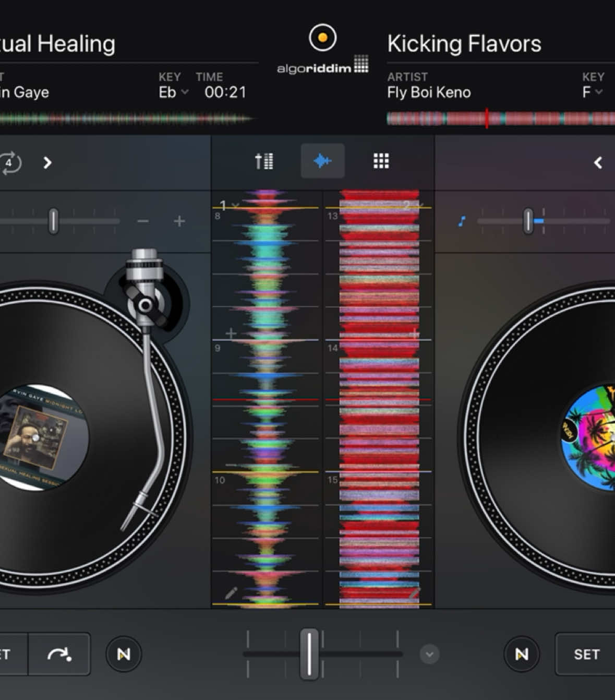Open the mixer and EQ view tab
The width and height of the screenshot is (615, 700).
(264, 161)
